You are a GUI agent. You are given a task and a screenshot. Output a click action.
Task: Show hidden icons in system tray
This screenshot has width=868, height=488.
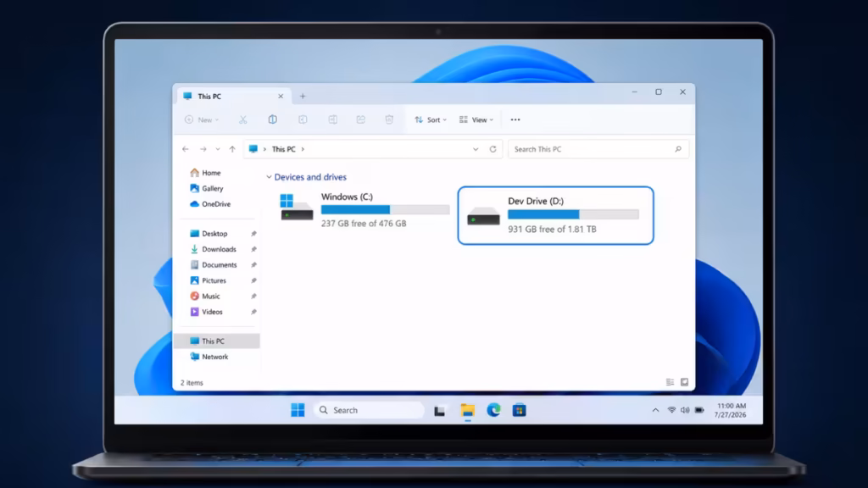point(655,410)
